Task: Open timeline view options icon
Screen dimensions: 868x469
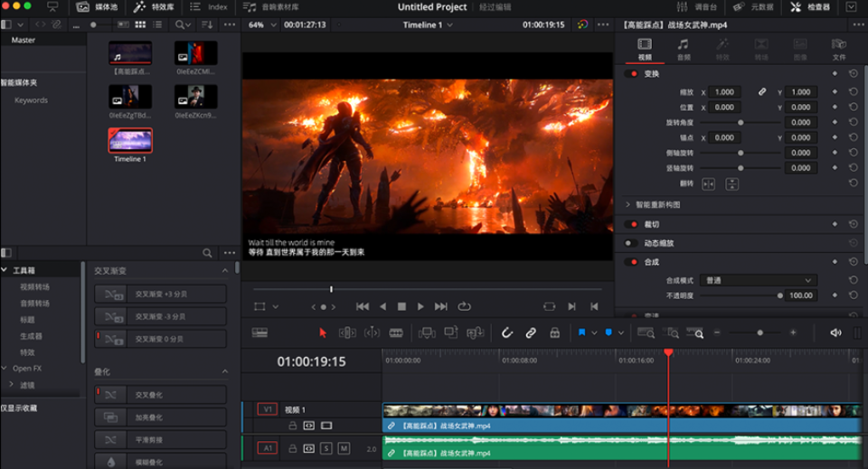Action: pyautogui.click(x=259, y=333)
